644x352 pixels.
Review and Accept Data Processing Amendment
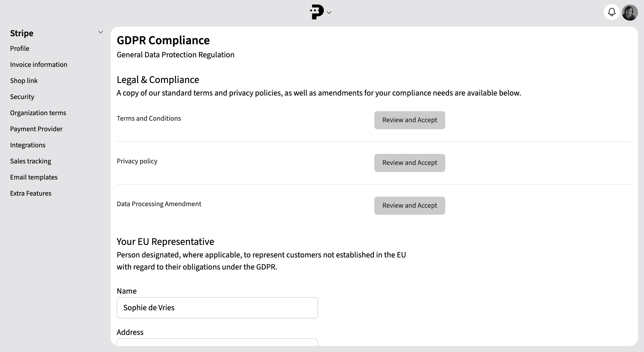410,206
